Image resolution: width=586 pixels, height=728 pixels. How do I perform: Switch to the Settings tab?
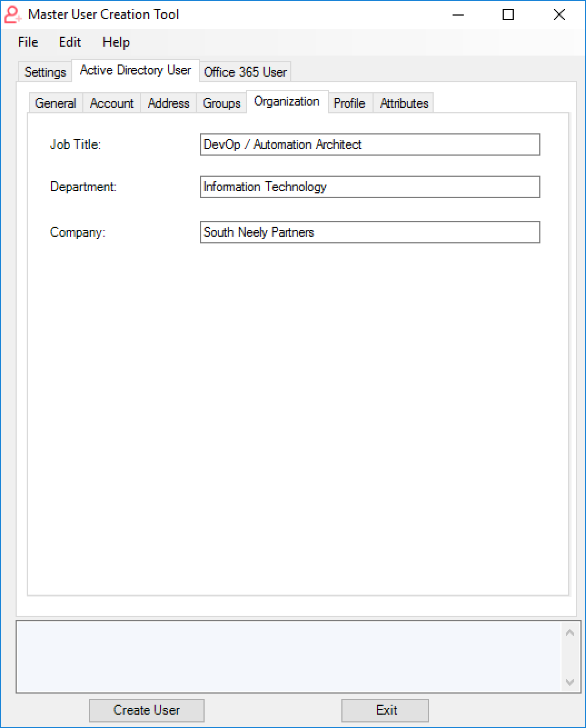point(46,72)
